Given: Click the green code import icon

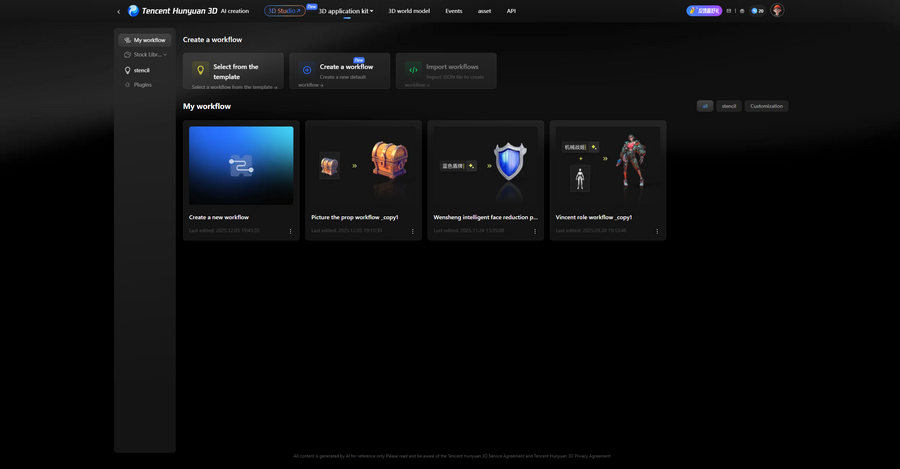Looking at the screenshot, I should coord(413,70).
